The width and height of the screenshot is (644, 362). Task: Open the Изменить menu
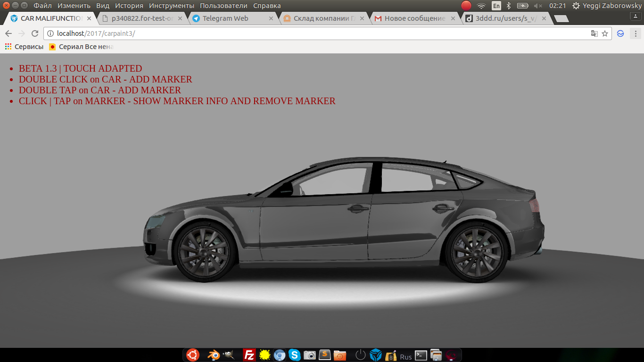74,6
